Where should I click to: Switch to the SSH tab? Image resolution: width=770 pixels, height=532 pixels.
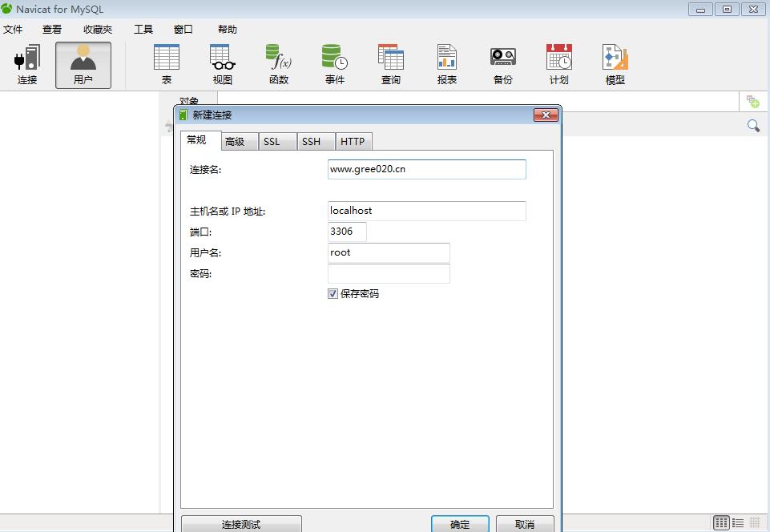coord(311,142)
